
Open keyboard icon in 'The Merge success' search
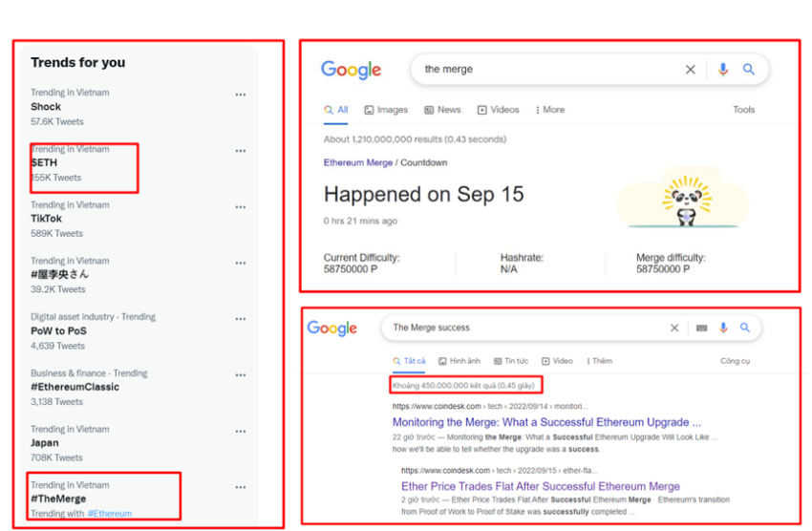pos(701,328)
